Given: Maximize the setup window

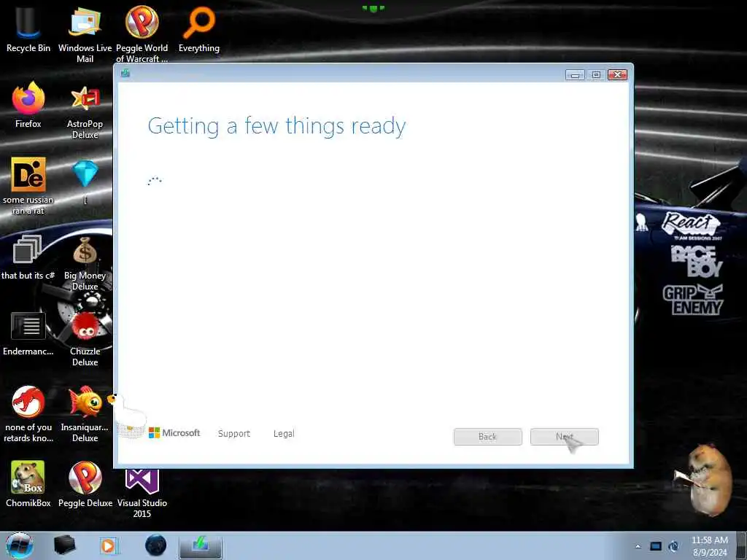Looking at the screenshot, I should coord(596,75).
